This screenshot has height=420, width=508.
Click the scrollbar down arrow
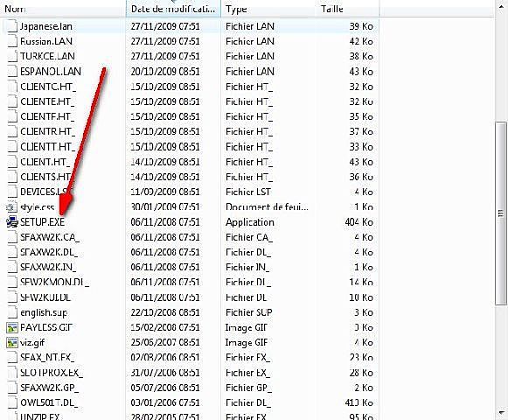(501, 413)
